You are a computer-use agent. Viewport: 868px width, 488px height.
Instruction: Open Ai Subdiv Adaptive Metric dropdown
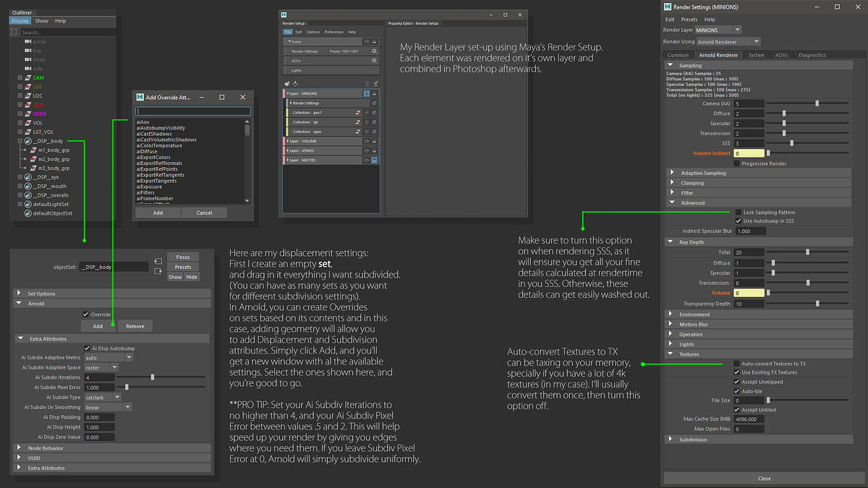(x=109, y=357)
